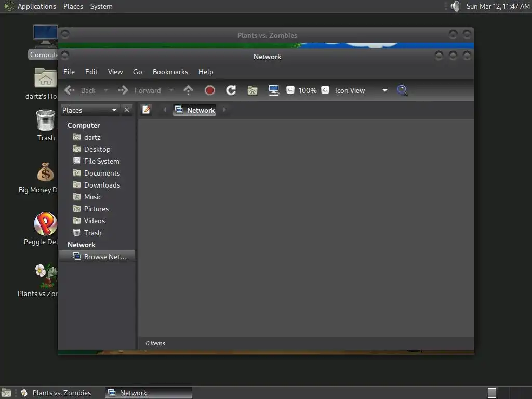532x399 pixels.
Task: Open the Home folder from the toolbar
Action: point(252,90)
